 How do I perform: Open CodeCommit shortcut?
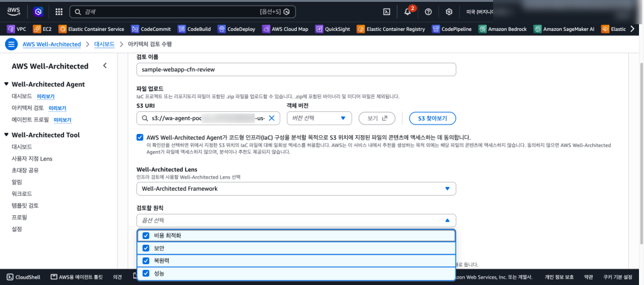coord(152,29)
